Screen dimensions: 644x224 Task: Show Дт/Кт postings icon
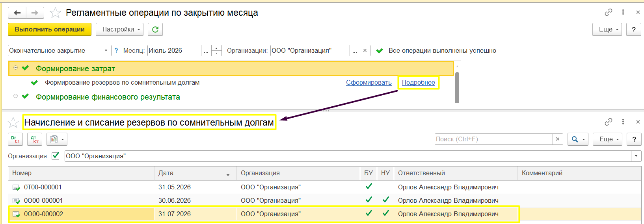tap(35, 139)
